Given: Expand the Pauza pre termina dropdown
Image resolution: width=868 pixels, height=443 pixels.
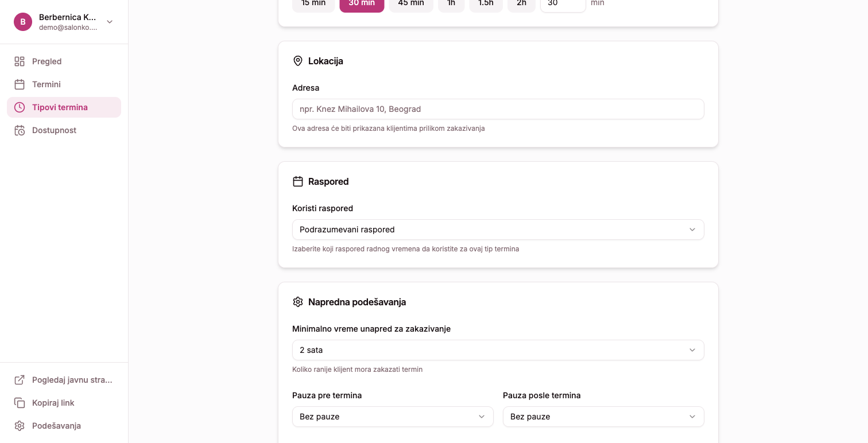Looking at the screenshot, I should 393,417.
